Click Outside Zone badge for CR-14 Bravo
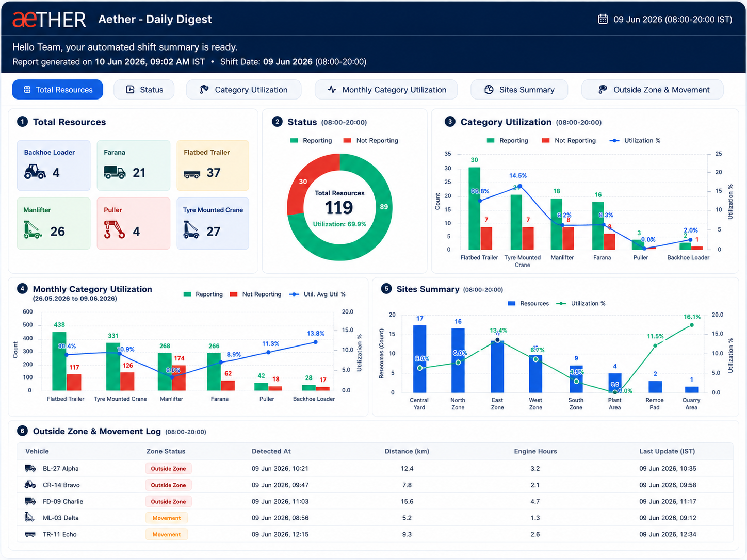The width and height of the screenshot is (747, 560). tap(168, 485)
